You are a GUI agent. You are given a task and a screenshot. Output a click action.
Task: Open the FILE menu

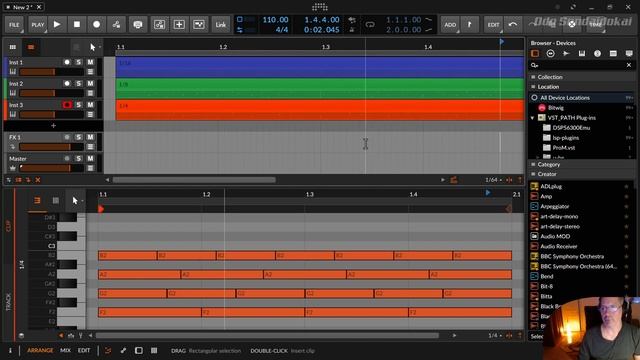(x=14, y=24)
